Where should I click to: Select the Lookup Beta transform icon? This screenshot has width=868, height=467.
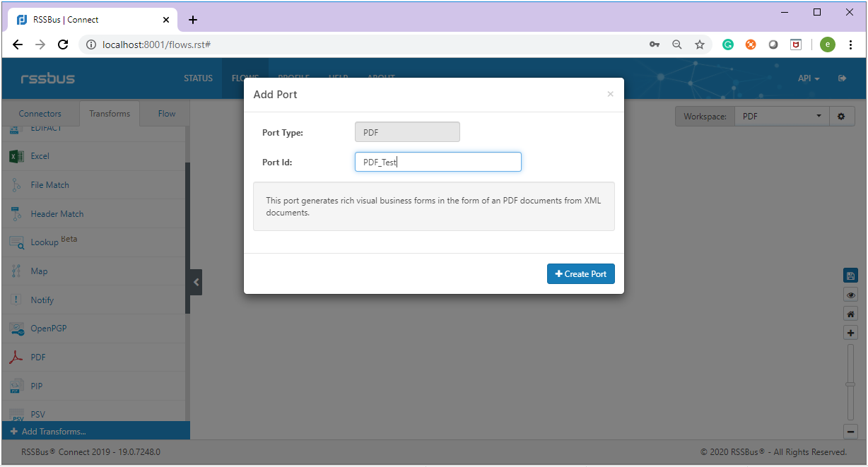click(17, 242)
